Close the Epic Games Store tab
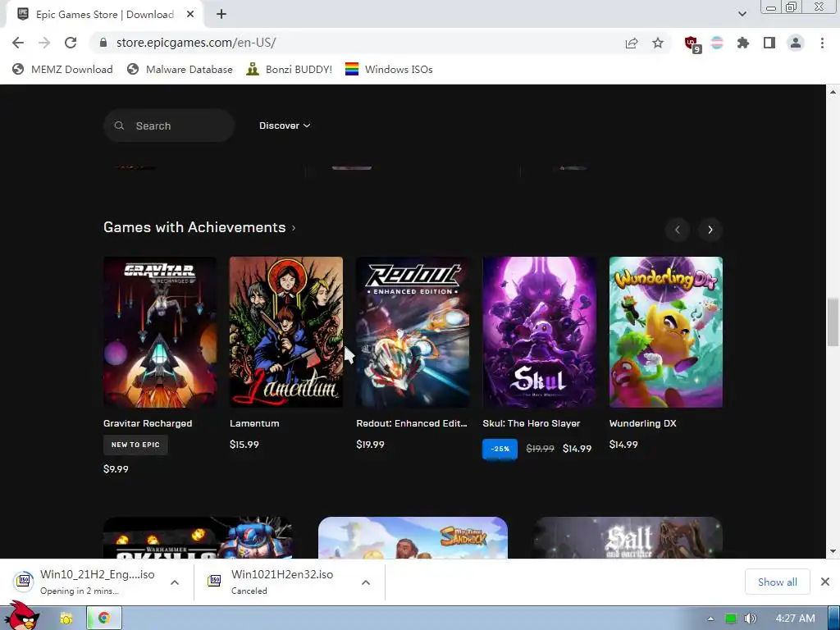Screen dimensions: 840x630 190,15
